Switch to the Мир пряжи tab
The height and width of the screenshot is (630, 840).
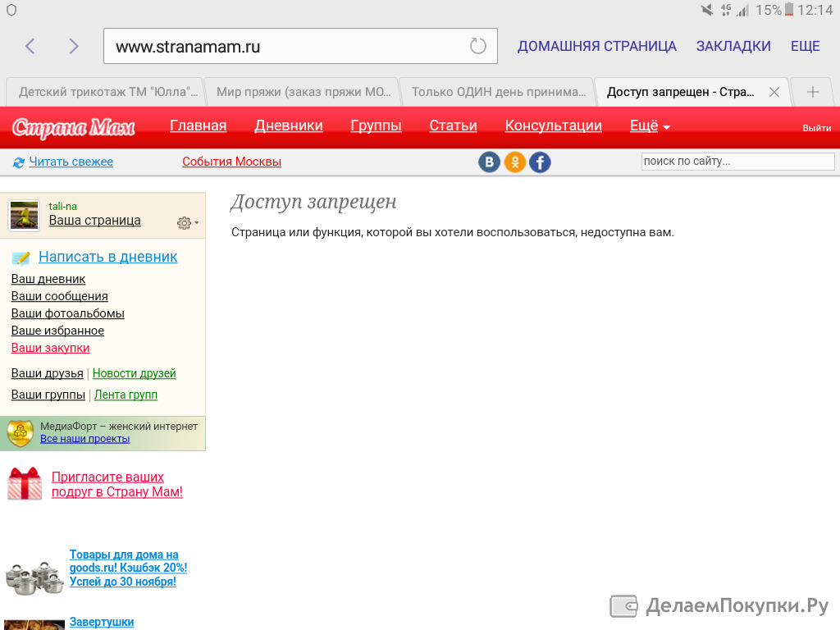point(304,92)
